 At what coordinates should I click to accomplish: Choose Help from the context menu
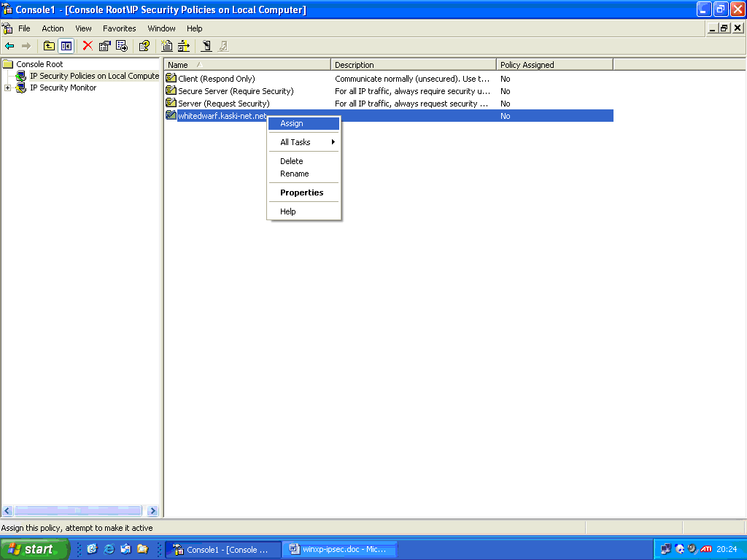(x=304, y=211)
